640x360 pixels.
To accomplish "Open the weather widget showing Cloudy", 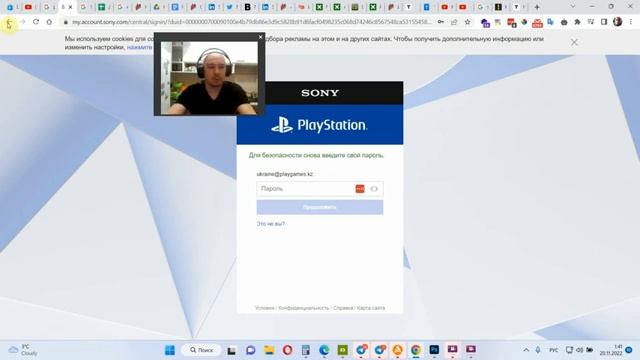I will click(23, 350).
